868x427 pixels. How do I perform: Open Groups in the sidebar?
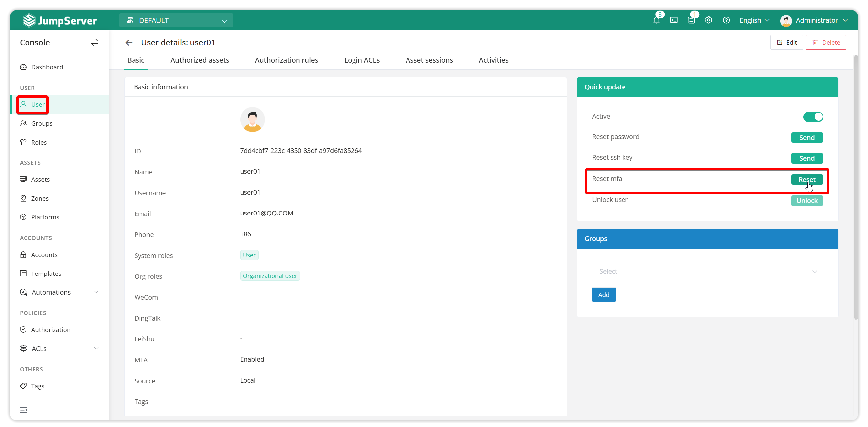pyautogui.click(x=60, y=123)
